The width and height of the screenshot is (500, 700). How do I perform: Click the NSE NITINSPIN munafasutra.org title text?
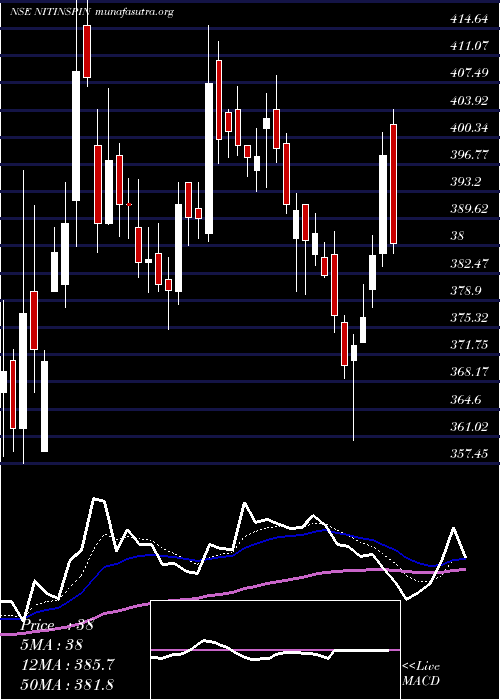click(x=92, y=12)
